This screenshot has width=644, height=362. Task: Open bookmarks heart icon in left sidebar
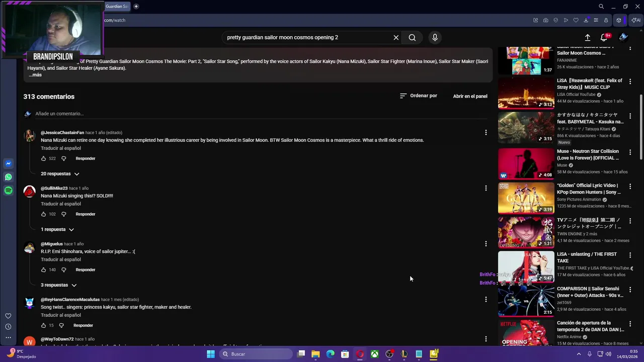click(8, 316)
